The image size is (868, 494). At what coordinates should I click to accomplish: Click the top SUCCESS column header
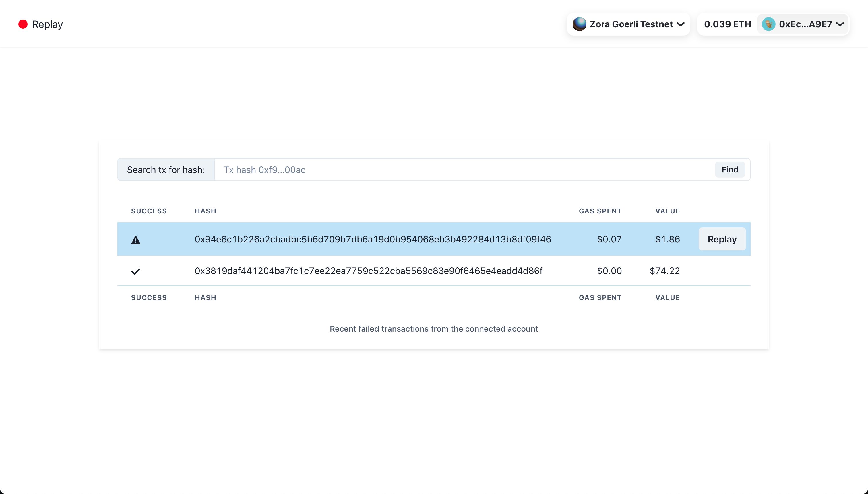[x=149, y=211]
